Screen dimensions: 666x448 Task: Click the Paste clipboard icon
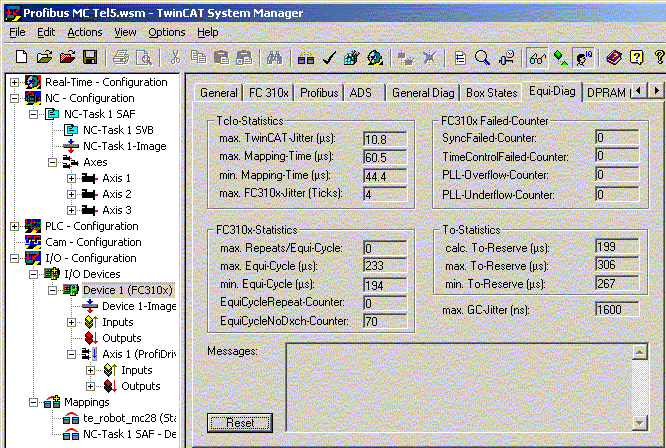point(221,57)
